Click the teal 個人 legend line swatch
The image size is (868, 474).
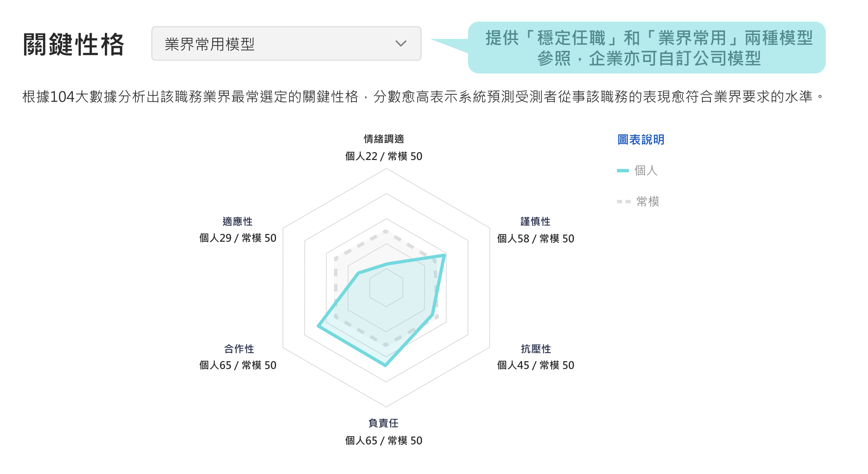(x=623, y=170)
